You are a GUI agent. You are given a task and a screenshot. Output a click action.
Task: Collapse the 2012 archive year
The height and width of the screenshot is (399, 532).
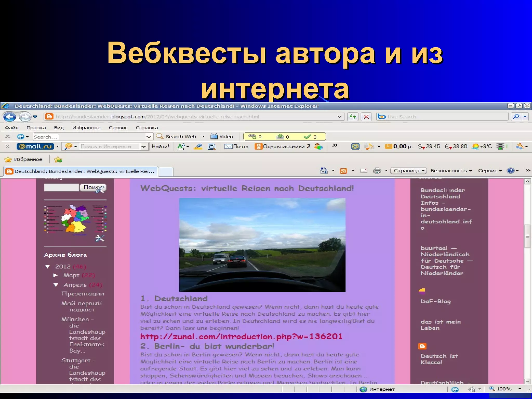coord(48,267)
